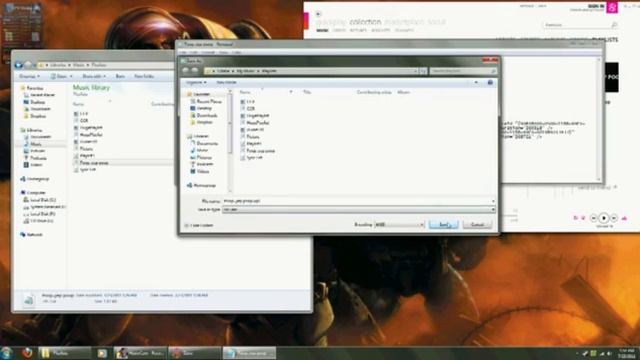The height and width of the screenshot is (360, 640).
Task: Open the Encoding dropdown
Action: pos(400,224)
